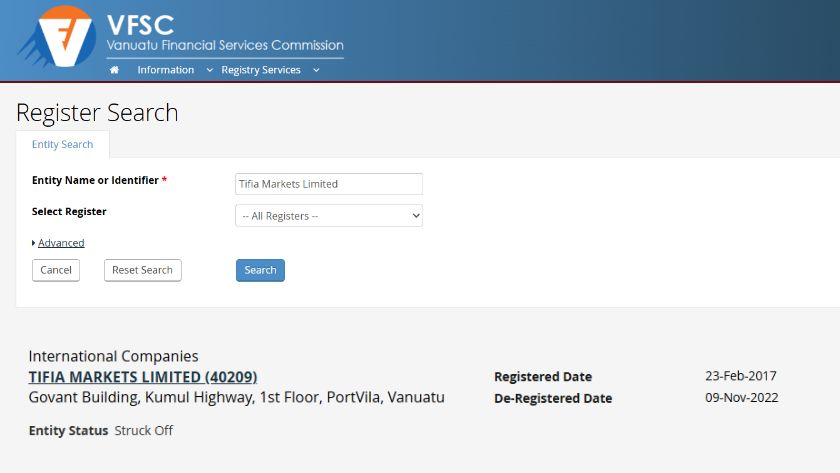Run the blue Search button
The height and width of the screenshot is (473, 840).
[260, 270]
